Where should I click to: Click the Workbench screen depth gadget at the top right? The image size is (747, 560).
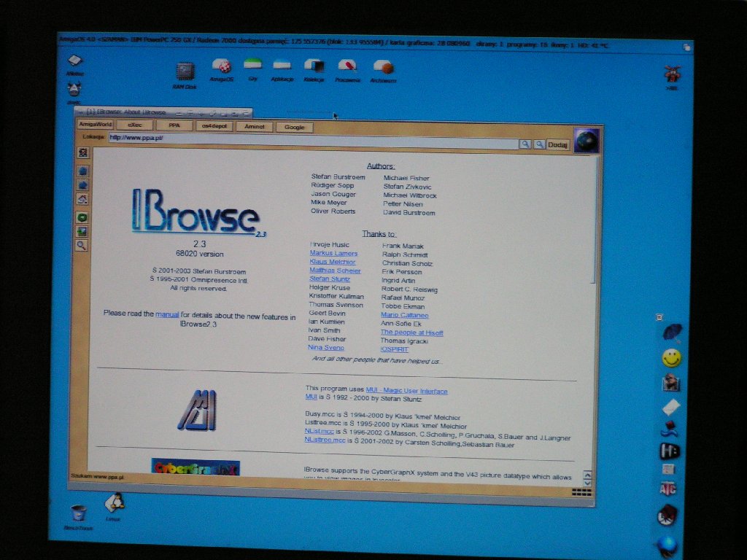[x=686, y=47]
